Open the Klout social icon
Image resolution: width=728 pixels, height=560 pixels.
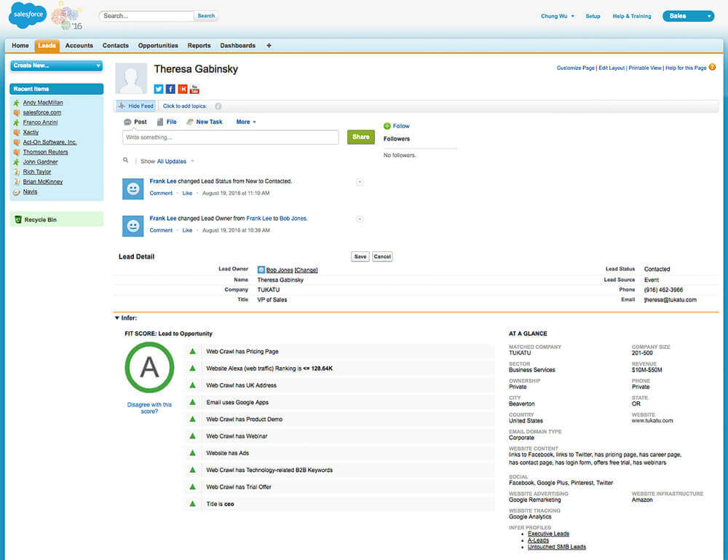(183, 89)
